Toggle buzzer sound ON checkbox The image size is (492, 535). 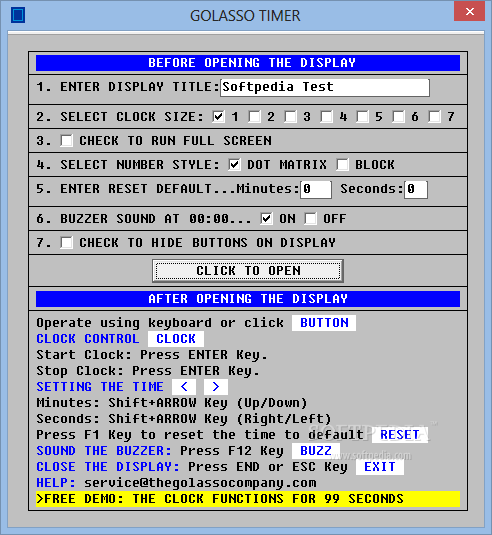tap(266, 218)
